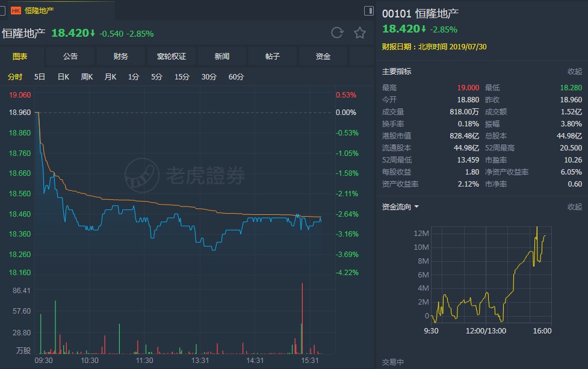Select the 60分 chart interval
Image resolution: width=588 pixels, height=369 pixels.
(x=237, y=77)
